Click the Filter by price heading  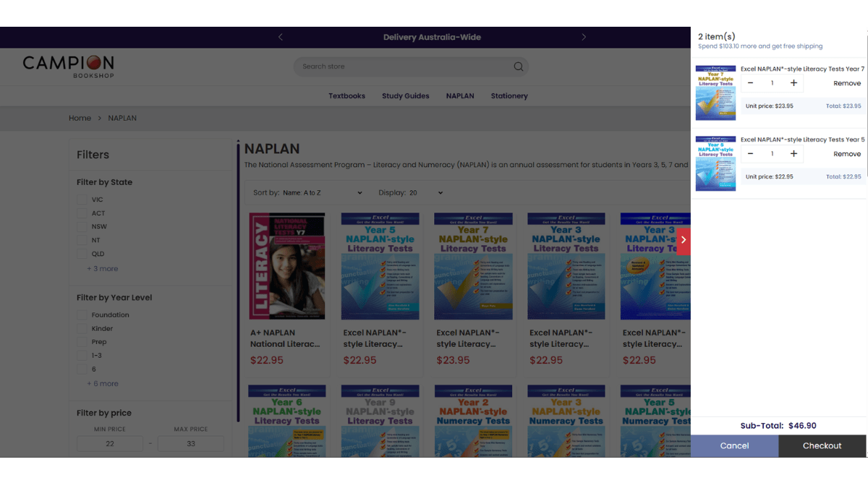104,413
